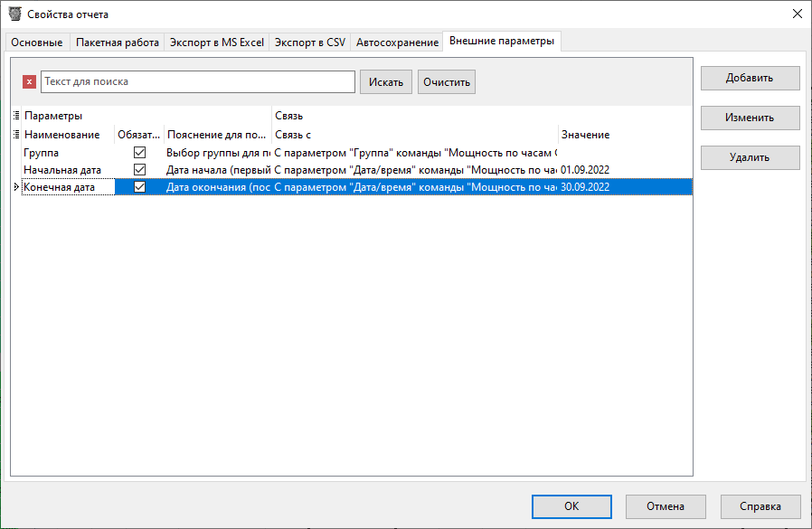Toggle the required checkbox for Группа
The width and height of the screenshot is (812, 529).
pos(139,152)
